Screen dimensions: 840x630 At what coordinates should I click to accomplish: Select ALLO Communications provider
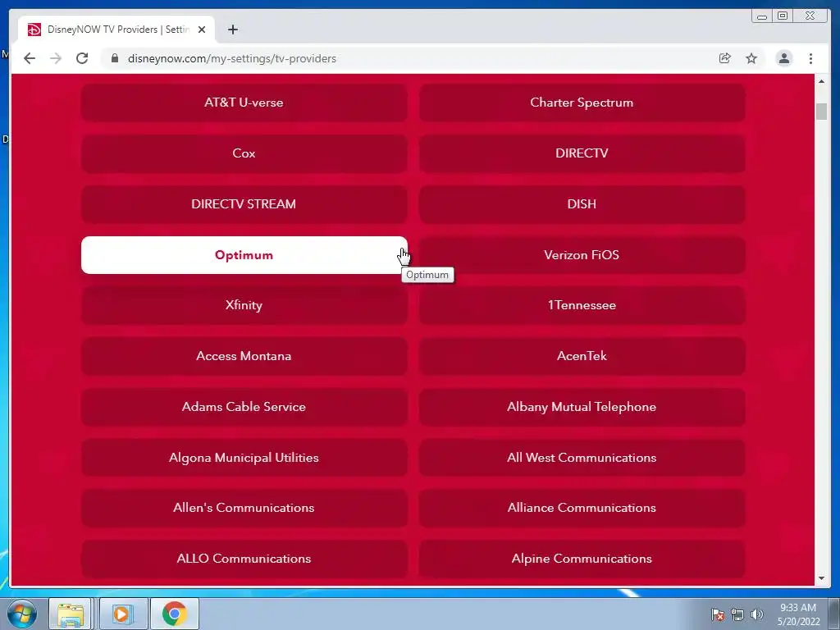tap(244, 559)
